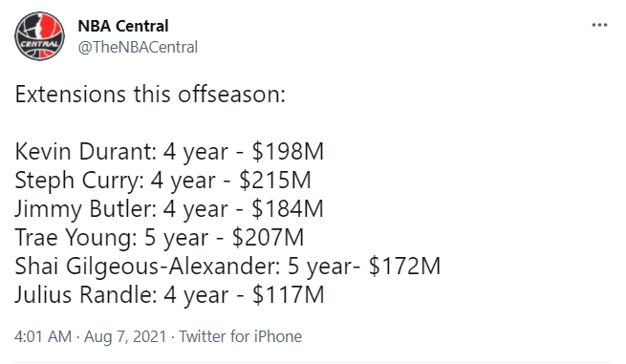Open the NBA Central display name link
The width and height of the screenshot is (626, 364).
point(123,27)
